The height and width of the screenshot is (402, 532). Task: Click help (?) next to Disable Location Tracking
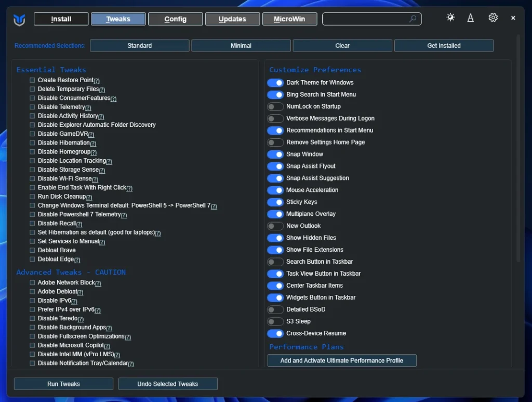[109, 161]
